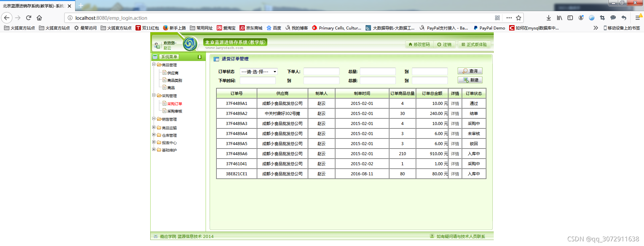
Task: Open the Firefox downloads panel
Action: point(549,18)
